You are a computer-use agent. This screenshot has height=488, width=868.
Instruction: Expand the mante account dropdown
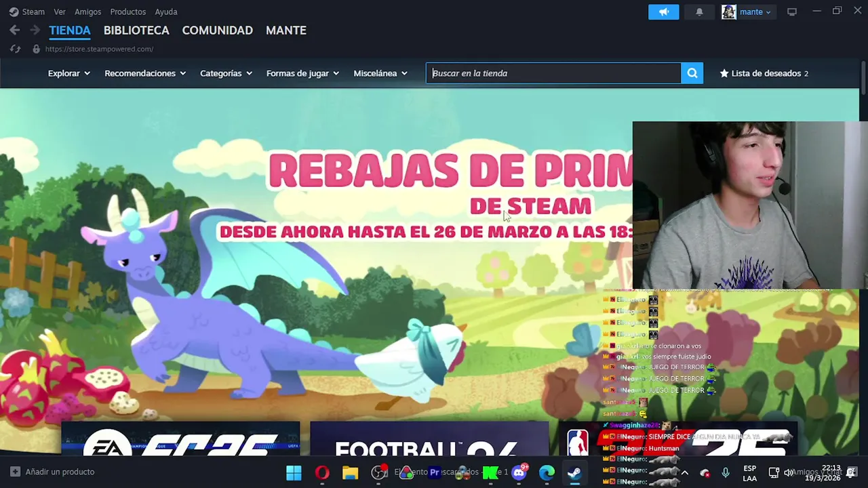pos(755,12)
